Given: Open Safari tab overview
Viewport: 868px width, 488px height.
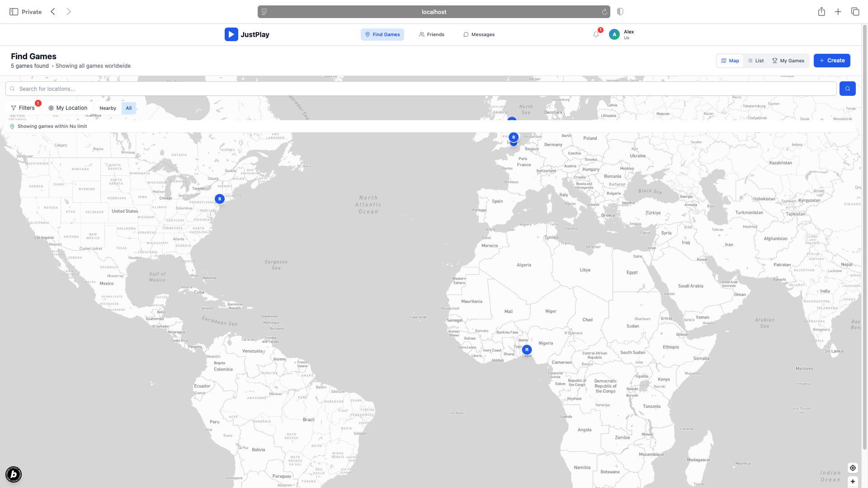Looking at the screenshot, I should point(855,12).
